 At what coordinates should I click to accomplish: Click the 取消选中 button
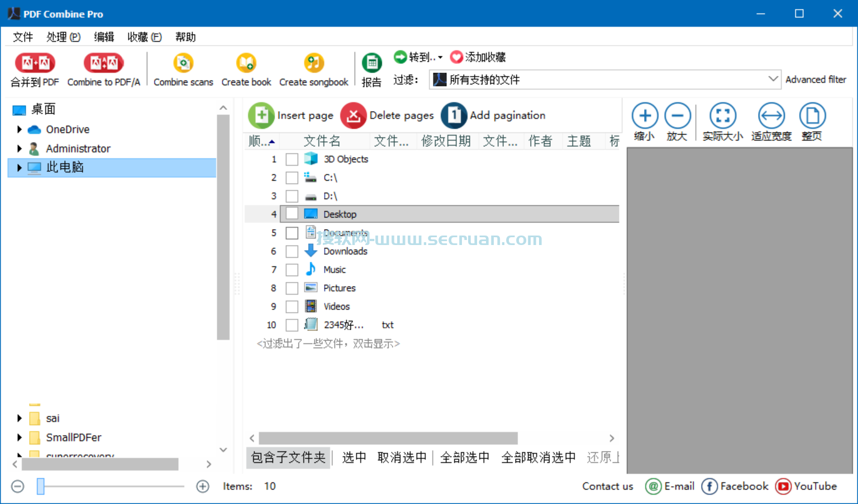[402, 458]
